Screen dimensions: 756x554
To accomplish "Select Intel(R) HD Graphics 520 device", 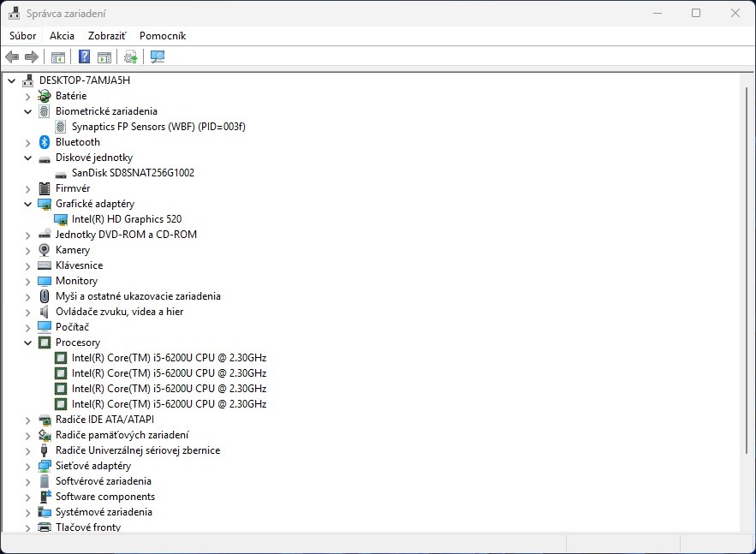I will coord(126,219).
